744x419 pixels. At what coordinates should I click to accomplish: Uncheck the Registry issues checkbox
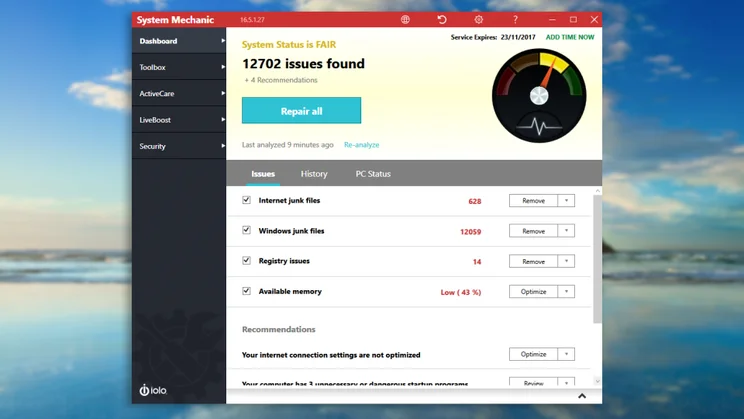point(246,261)
